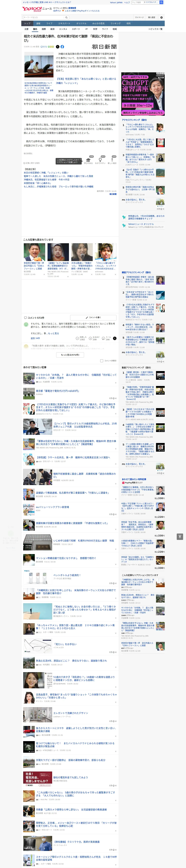Select the ランキング tab

coord(115,24)
